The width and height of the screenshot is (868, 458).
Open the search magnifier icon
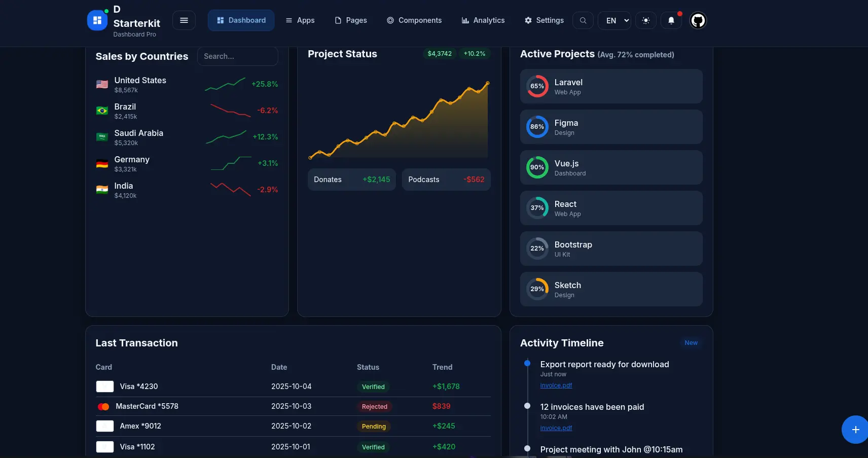[583, 20]
